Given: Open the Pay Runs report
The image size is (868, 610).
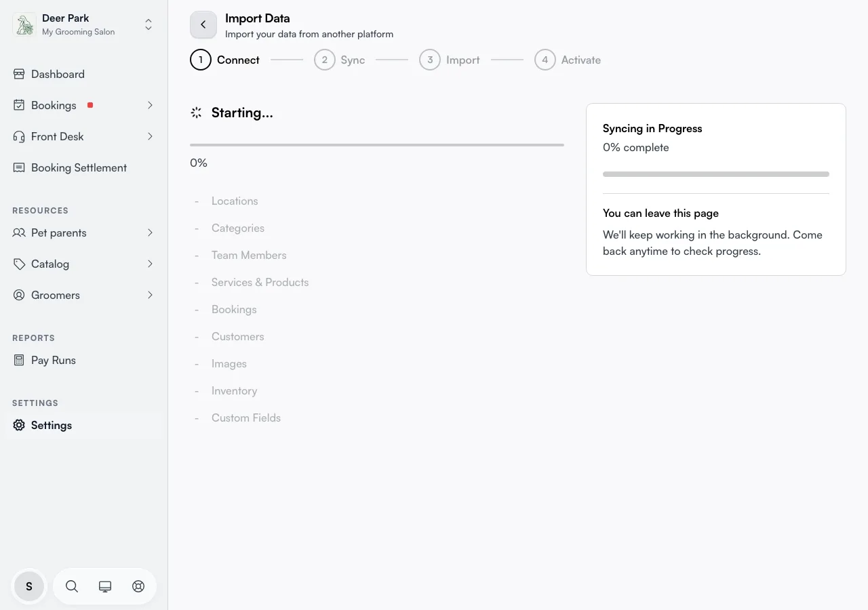Looking at the screenshot, I should tap(84, 360).
